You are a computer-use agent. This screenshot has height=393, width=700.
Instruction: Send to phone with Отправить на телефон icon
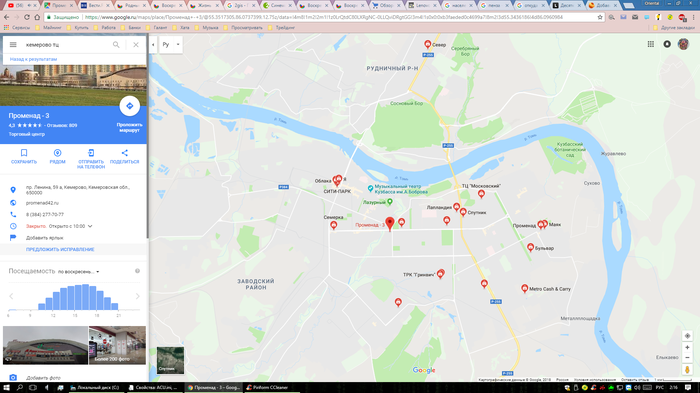pyautogui.click(x=91, y=159)
